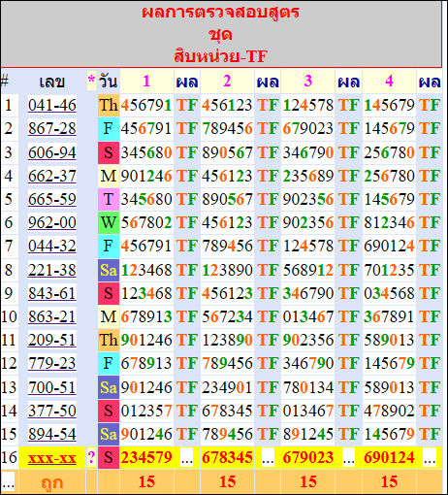Click the violet T day cell in row 5
This screenshot has width=448, height=495.
coord(109,199)
